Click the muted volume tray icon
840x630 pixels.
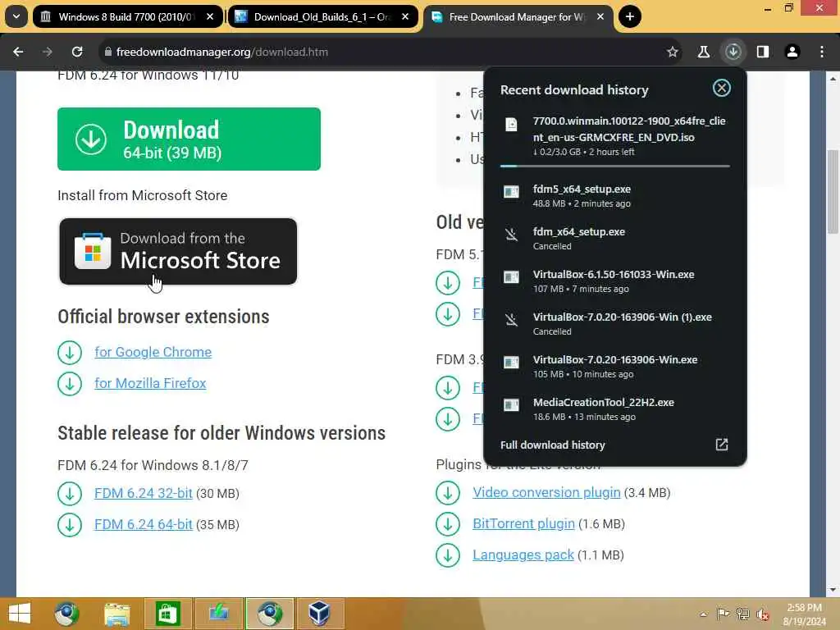pyautogui.click(x=762, y=614)
